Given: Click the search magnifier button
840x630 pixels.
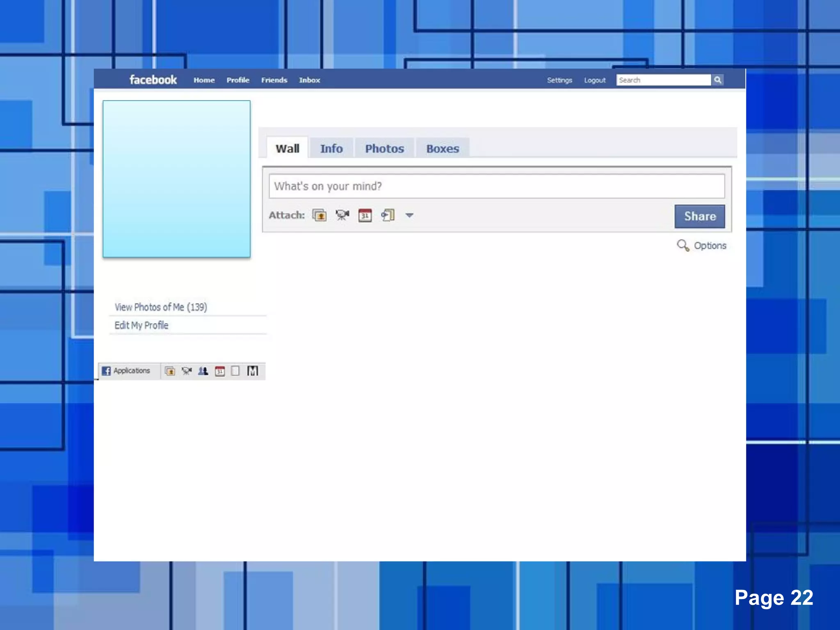Looking at the screenshot, I should (x=717, y=80).
